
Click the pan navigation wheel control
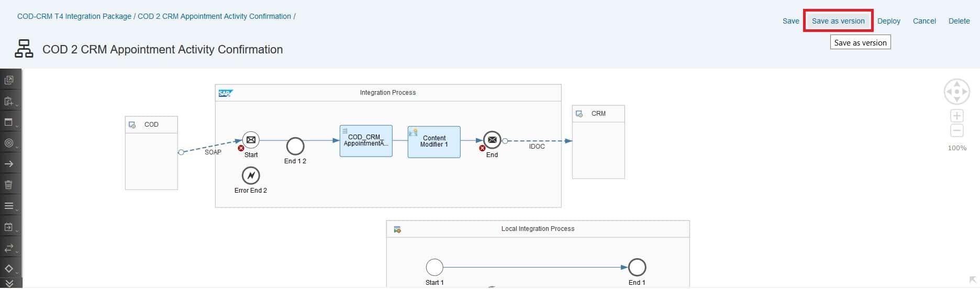point(956,92)
